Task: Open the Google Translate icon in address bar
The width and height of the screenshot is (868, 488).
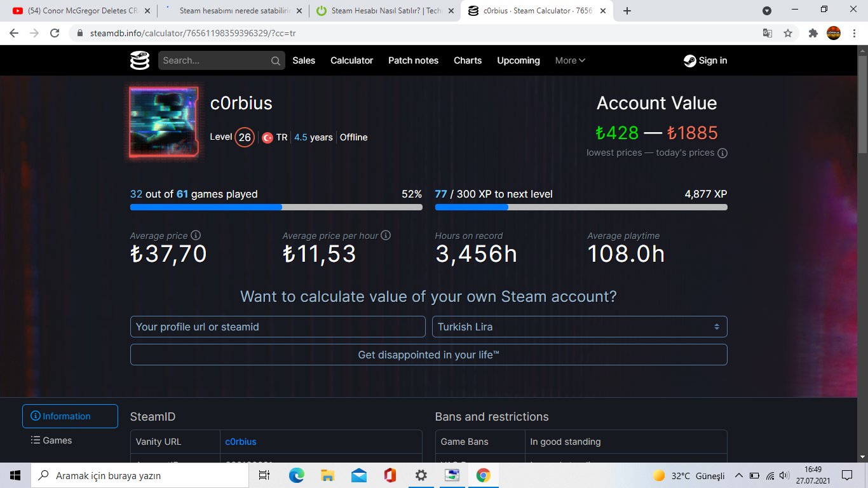Action: pos(768,33)
